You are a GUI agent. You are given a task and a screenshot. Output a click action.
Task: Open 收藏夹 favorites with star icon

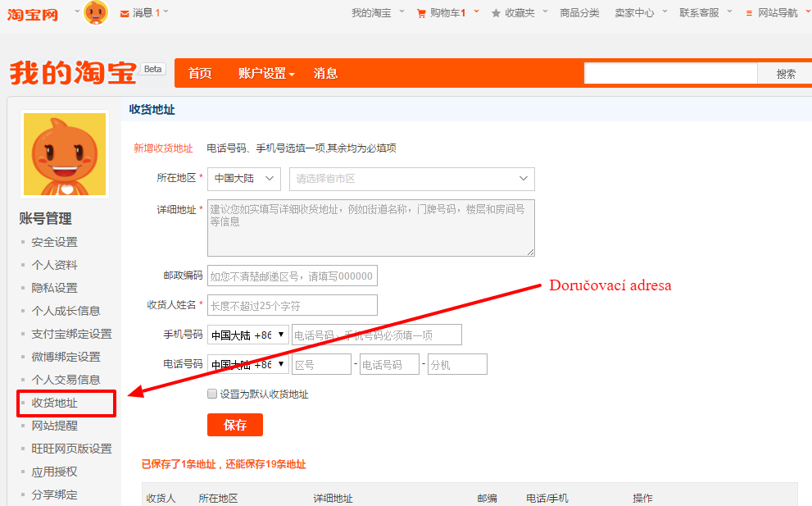click(497, 13)
